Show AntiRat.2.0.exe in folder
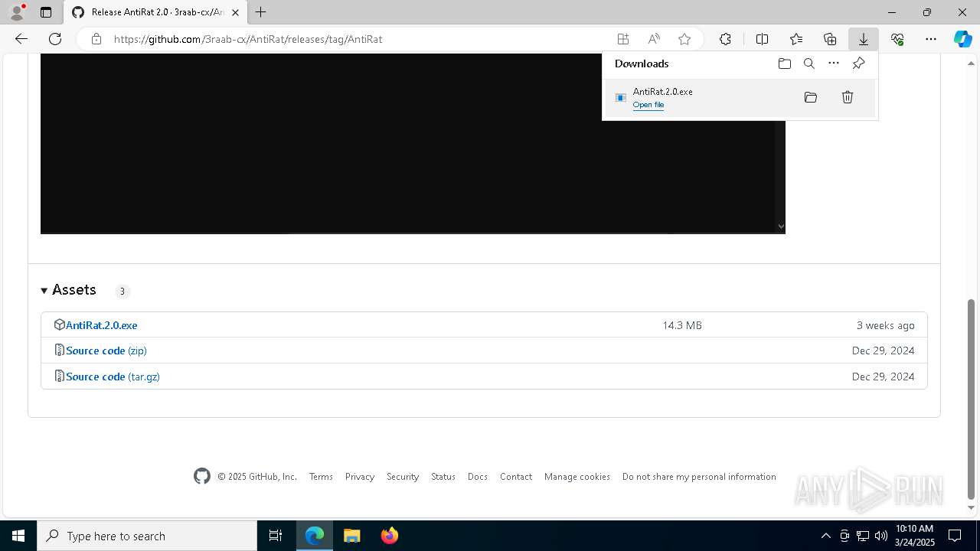The image size is (980, 551). pyautogui.click(x=811, y=97)
